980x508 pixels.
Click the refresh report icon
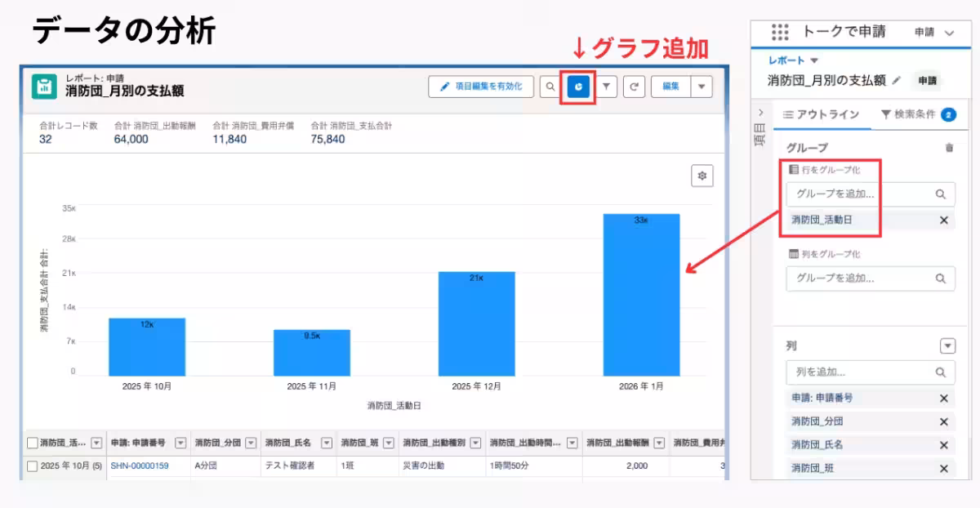633,87
